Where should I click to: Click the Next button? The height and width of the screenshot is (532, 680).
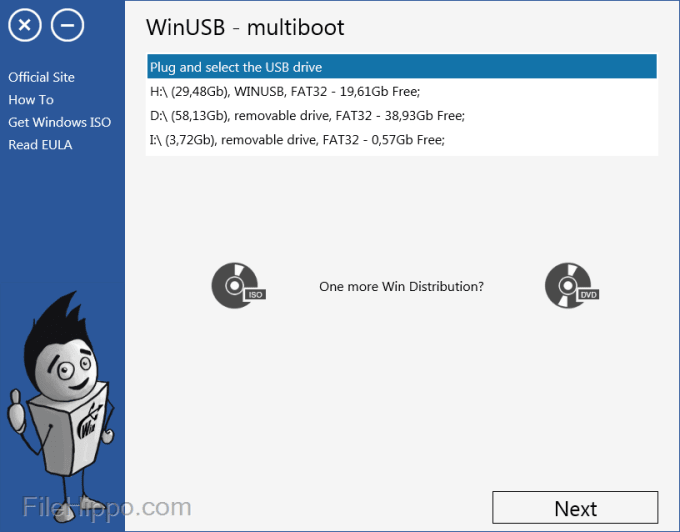coord(575,508)
